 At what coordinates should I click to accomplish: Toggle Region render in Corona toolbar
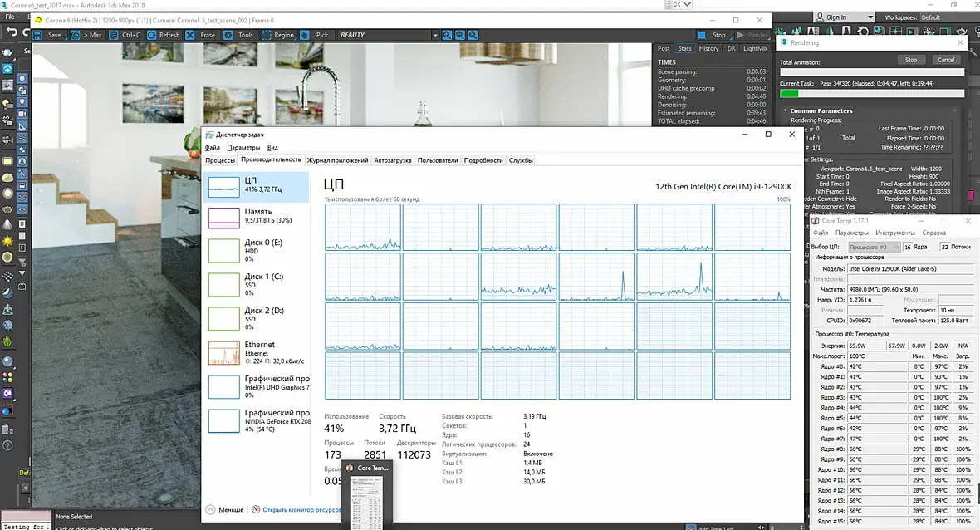(x=278, y=35)
